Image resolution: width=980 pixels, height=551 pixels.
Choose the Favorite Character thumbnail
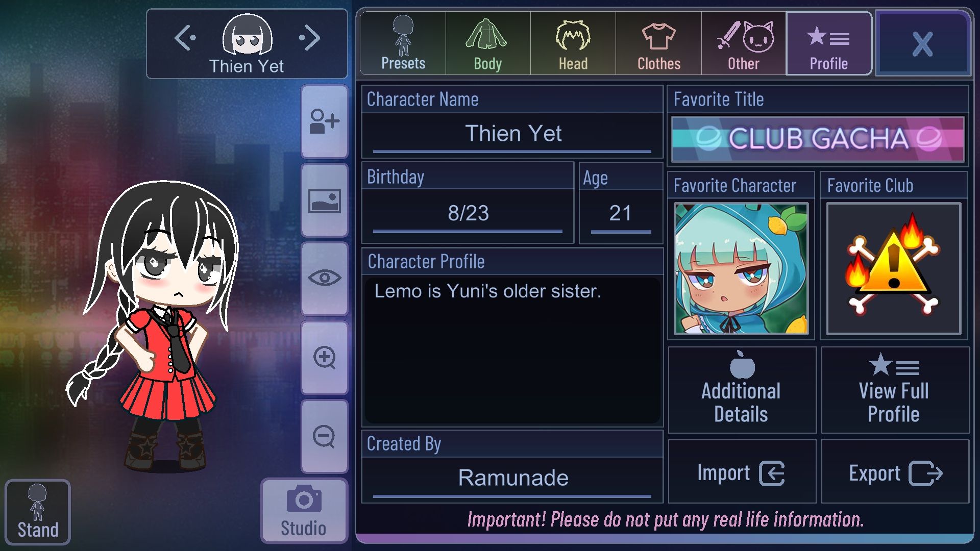741,269
